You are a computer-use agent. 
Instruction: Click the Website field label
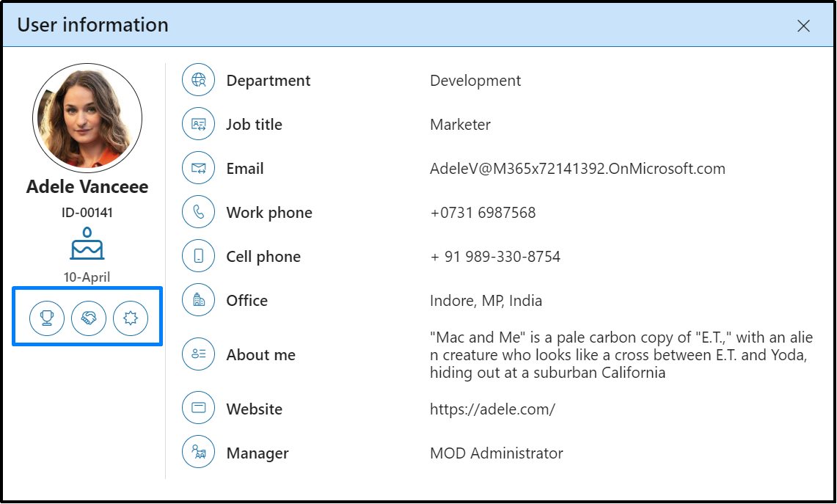click(255, 409)
